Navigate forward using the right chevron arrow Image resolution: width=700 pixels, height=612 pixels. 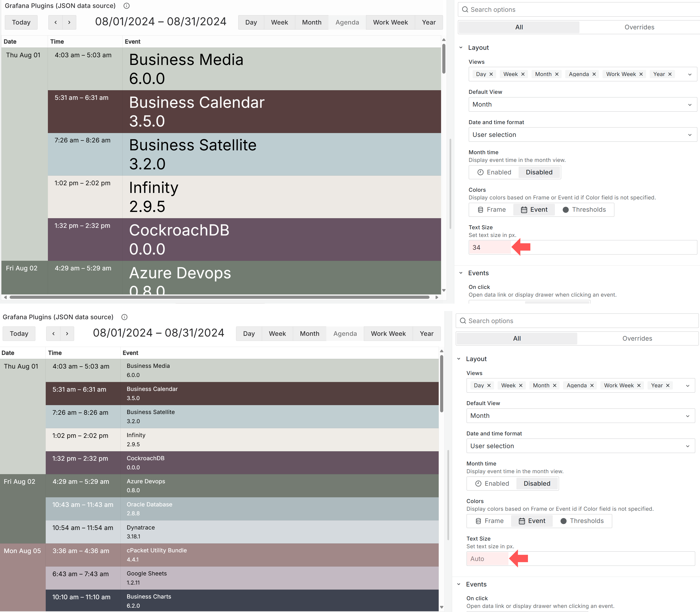point(69,22)
